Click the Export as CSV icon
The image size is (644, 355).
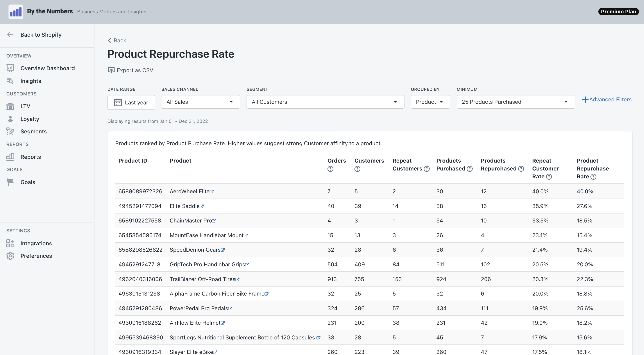[111, 70]
